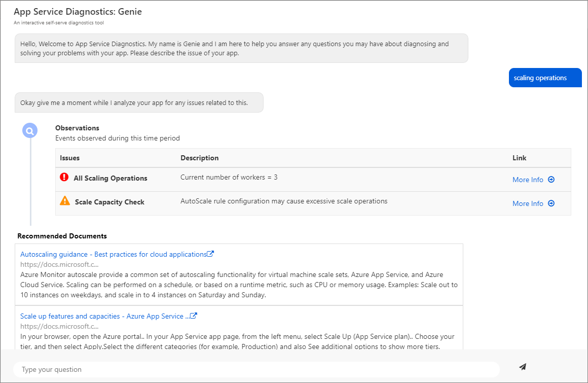Open the Autoscaling guidance best practices document

[113, 254]
